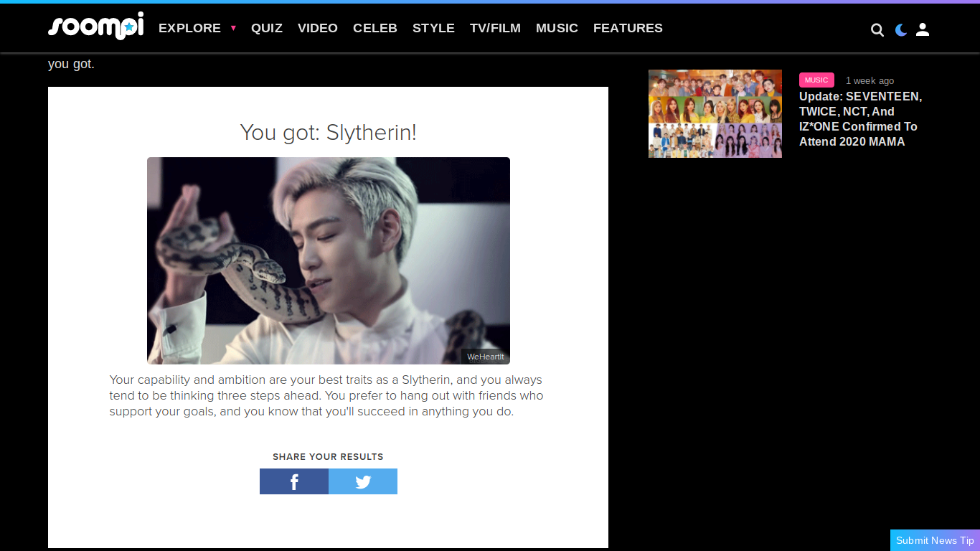980x551 pixels.
Task: Click the Submit News Tip button
Action: click(x=935, y=540)
